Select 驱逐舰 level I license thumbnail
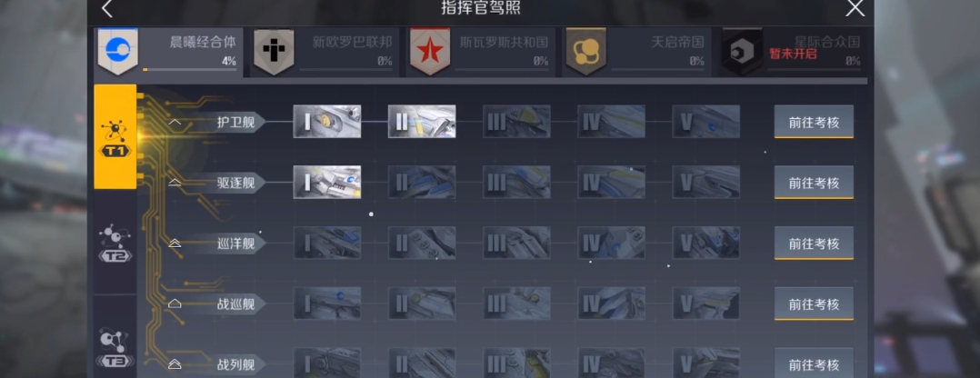 pos(327,182)
